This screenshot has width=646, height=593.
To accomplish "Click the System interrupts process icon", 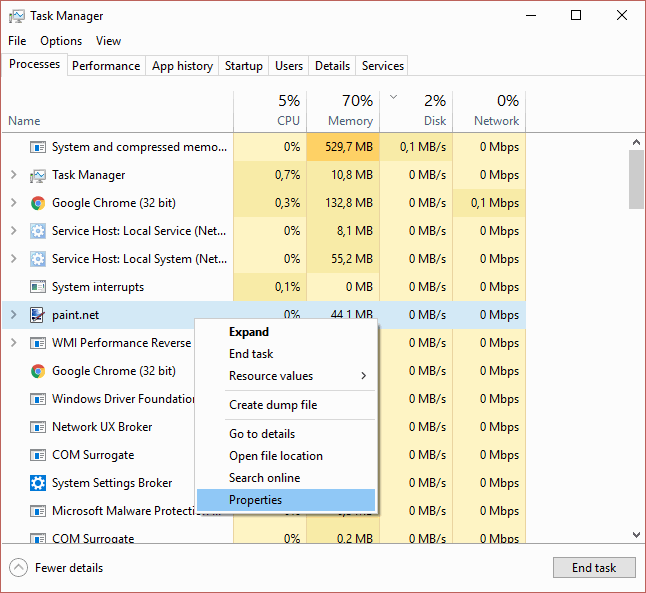I will (x=38, y=287).
